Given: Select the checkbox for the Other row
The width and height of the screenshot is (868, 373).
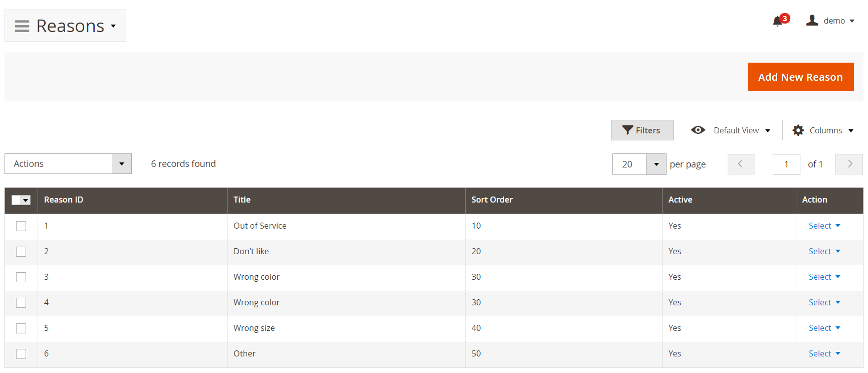Looking at the screenshot, I should click(x=21, y=354).
